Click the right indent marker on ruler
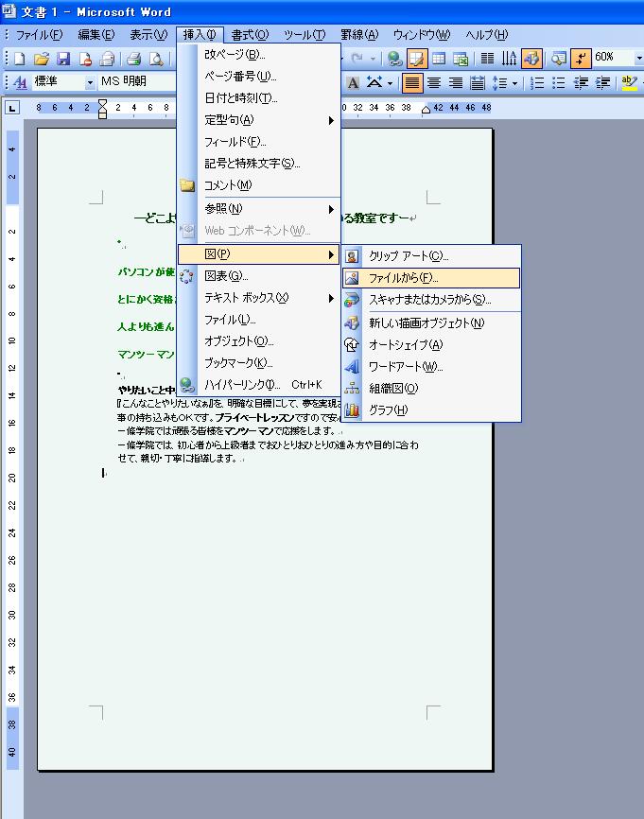Image resolution: width=644 pixels, height=819 pixels. pyautogui.click(x=426, y=110)
